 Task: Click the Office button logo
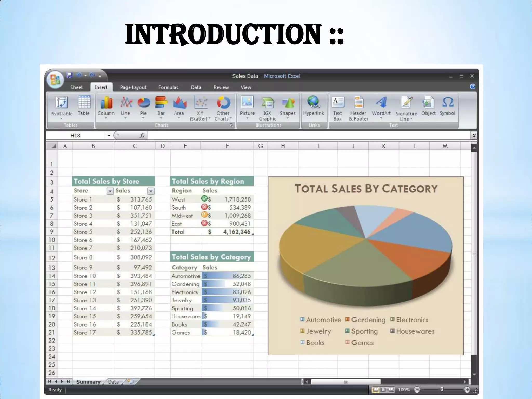click(55, 79)
